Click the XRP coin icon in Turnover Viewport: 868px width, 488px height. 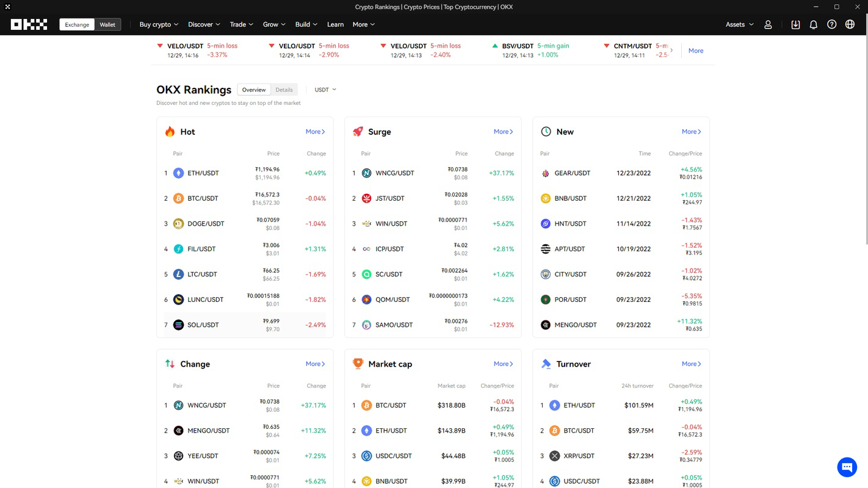tap(554, 456)
